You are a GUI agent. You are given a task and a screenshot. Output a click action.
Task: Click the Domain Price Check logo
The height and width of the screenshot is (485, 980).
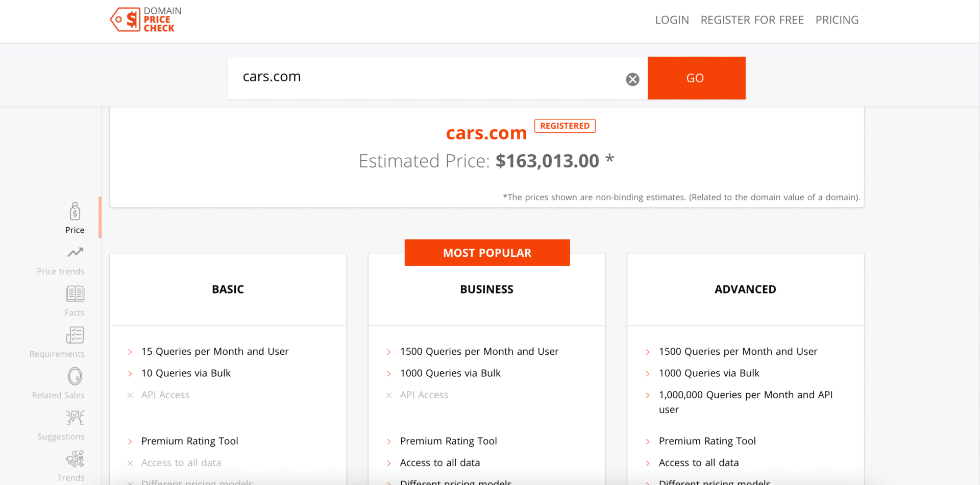coord(146,20)
